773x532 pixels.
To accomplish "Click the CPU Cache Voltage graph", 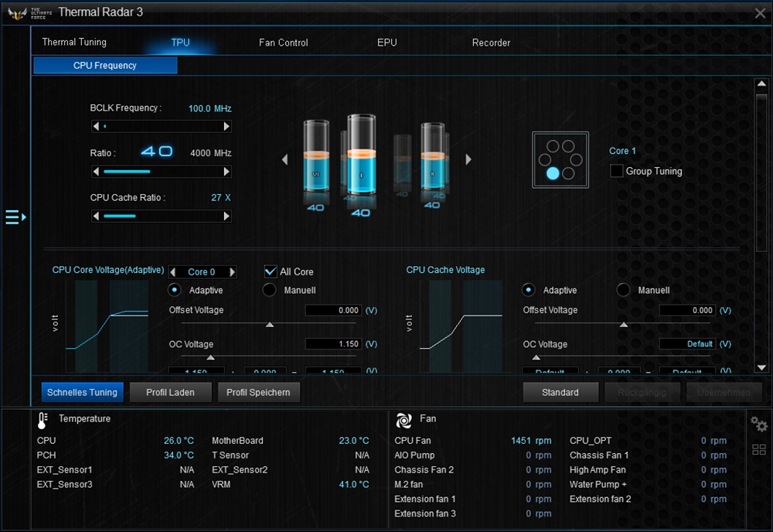I will (x=461, y=326).
